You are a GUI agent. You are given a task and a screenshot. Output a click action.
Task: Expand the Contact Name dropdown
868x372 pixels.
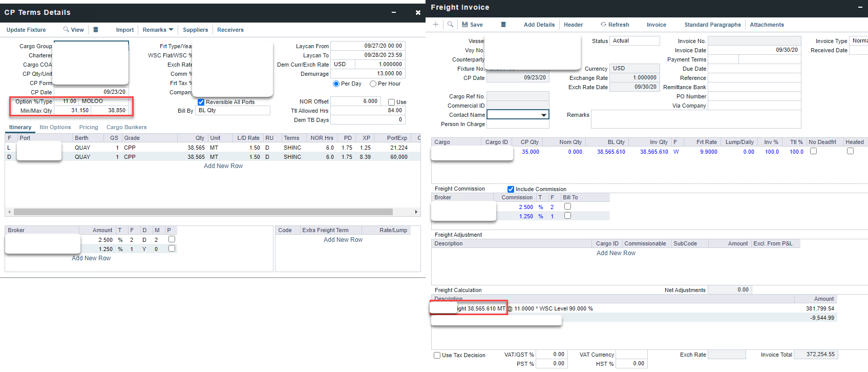pos(543,115)
